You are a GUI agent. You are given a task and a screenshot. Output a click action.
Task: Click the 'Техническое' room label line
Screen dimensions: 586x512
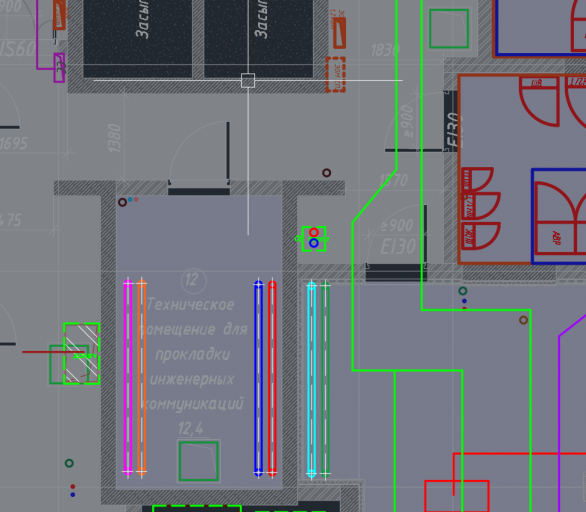tap(191, 305)
